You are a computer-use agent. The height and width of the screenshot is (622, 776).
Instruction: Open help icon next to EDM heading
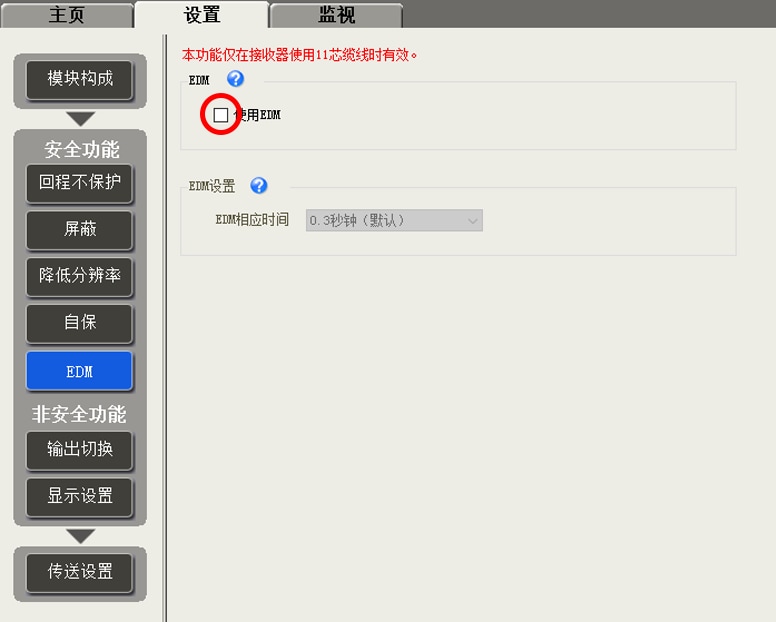pos(236,79)
